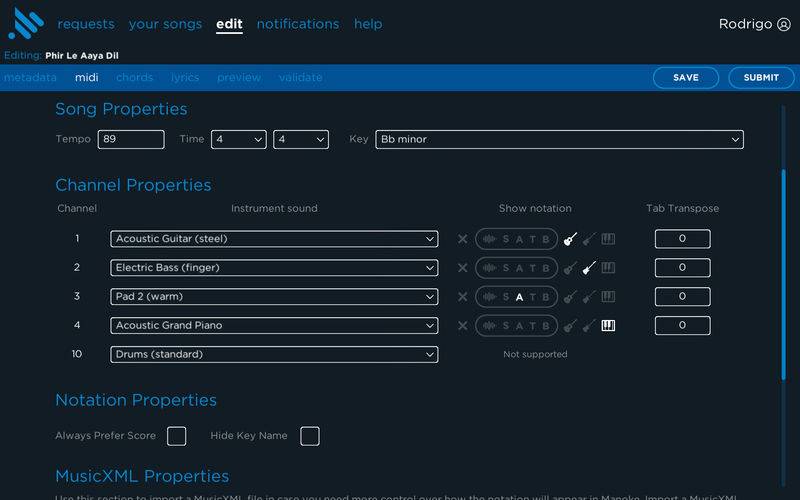Click the waveform icon in channel 1 row
The image size is (800, 500).
tap(489, 239)
